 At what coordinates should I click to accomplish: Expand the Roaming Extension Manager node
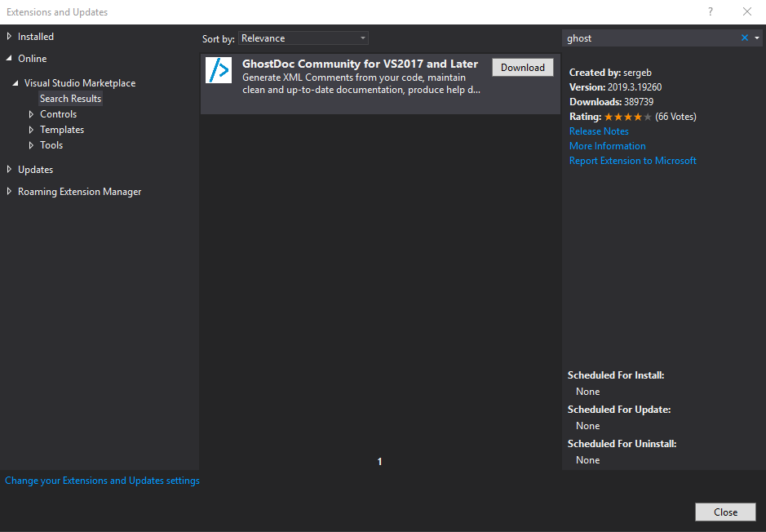point(7,191)
